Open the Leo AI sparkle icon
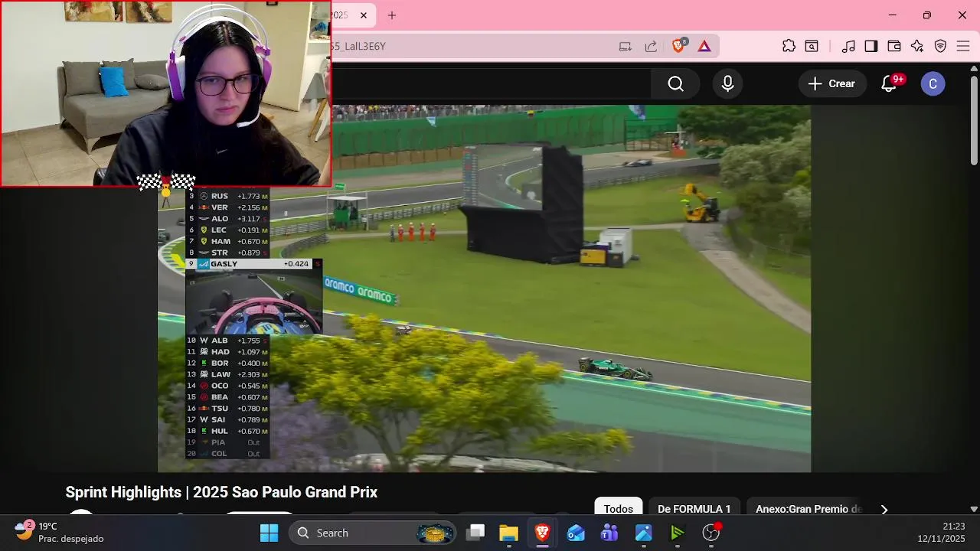Viewport: 980px width, 551px height. pyautogui.click(x=917, y=46)
